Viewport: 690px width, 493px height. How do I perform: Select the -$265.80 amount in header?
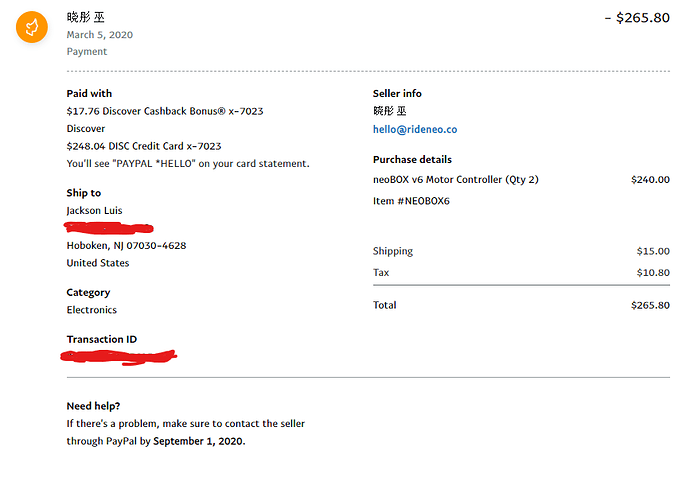637,18
